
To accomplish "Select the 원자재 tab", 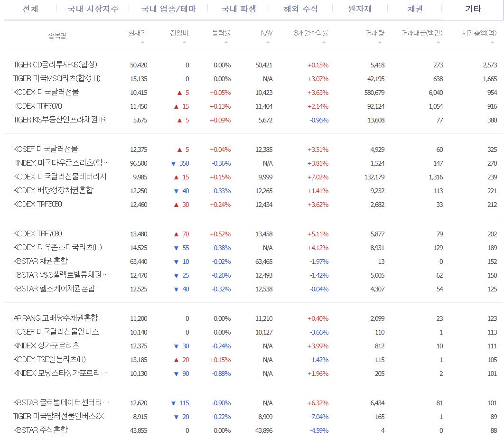I will tap(360, 9).
